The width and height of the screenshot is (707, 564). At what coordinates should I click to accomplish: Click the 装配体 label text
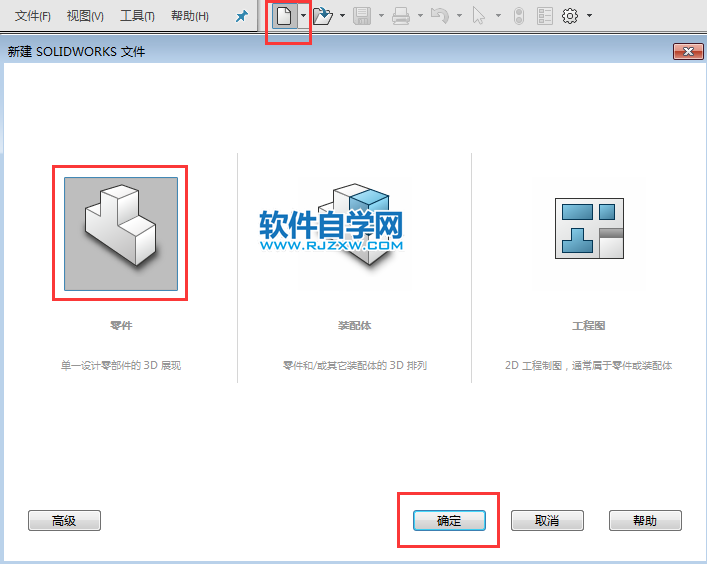pos(354,326)
